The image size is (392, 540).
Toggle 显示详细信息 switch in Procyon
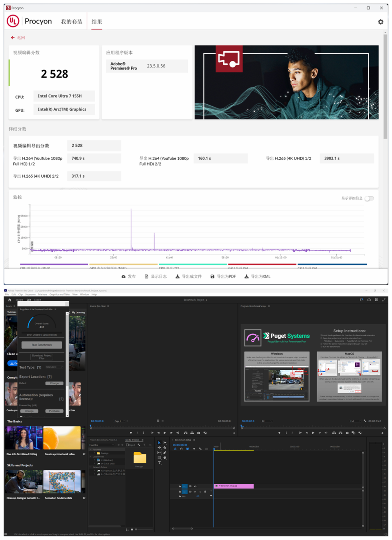[x=369, y=198]
